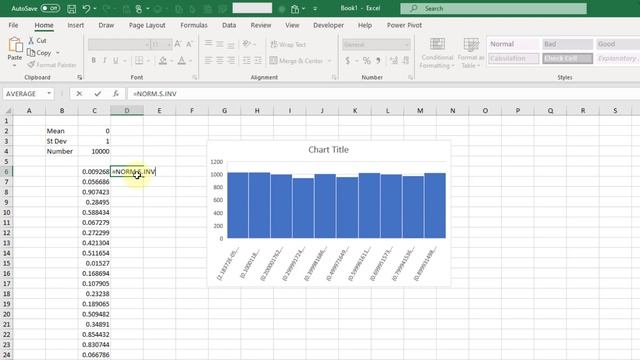
Task: Click Top Align icon
Action: tap(208, 44)
